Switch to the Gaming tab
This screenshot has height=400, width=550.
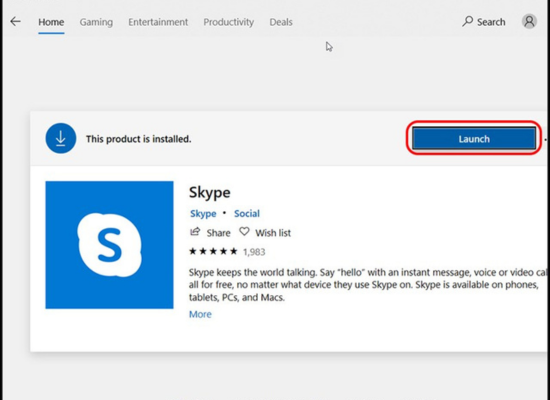(96, 22)
